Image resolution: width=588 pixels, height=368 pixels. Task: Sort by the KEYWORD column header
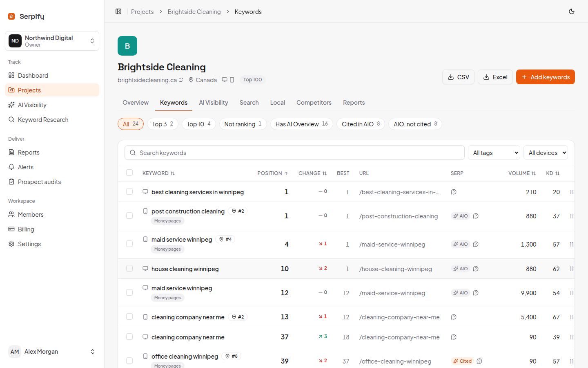158,173
